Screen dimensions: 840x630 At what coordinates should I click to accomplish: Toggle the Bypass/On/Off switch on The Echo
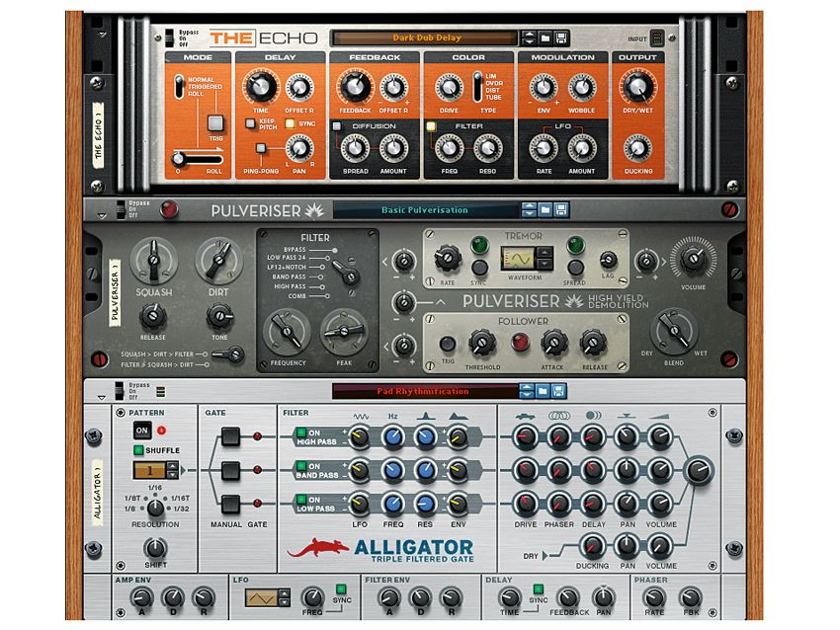click(169, 39)
